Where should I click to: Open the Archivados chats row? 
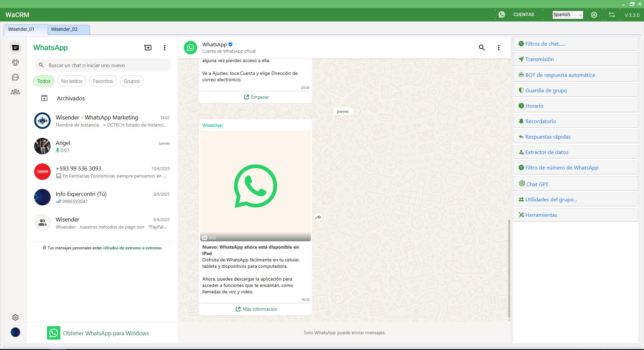(x=102, y=98)
